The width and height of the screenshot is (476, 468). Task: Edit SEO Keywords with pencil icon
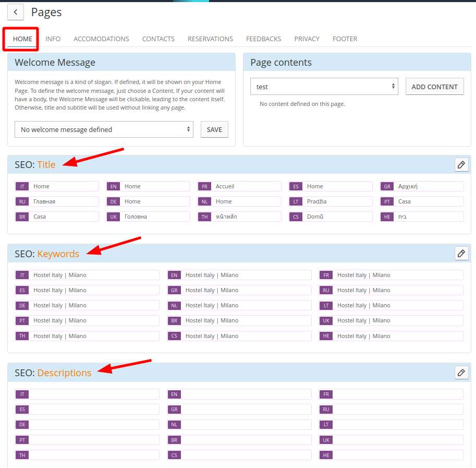coord(461,254)
